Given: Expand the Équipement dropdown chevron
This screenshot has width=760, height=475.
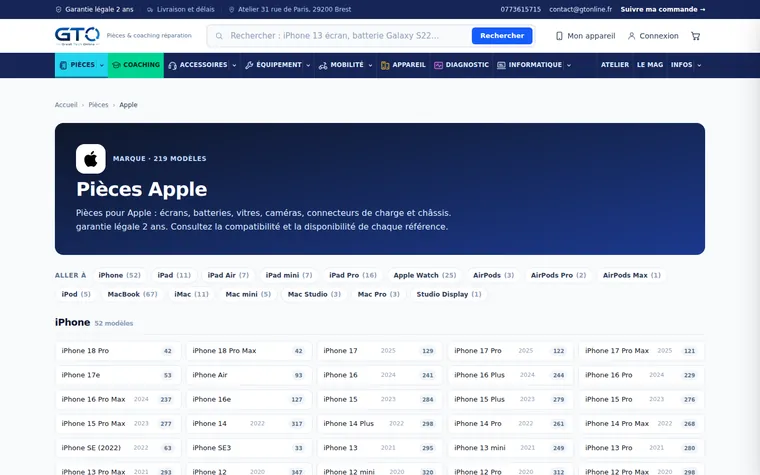Looking at the screenshot, I should pyautogui.click(x=308, y=65).
